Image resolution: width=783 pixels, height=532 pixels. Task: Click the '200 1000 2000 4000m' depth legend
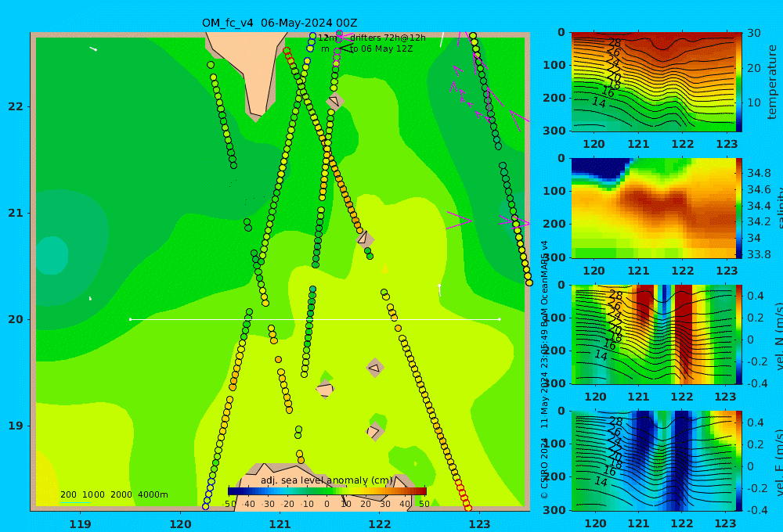pos(114,494)
